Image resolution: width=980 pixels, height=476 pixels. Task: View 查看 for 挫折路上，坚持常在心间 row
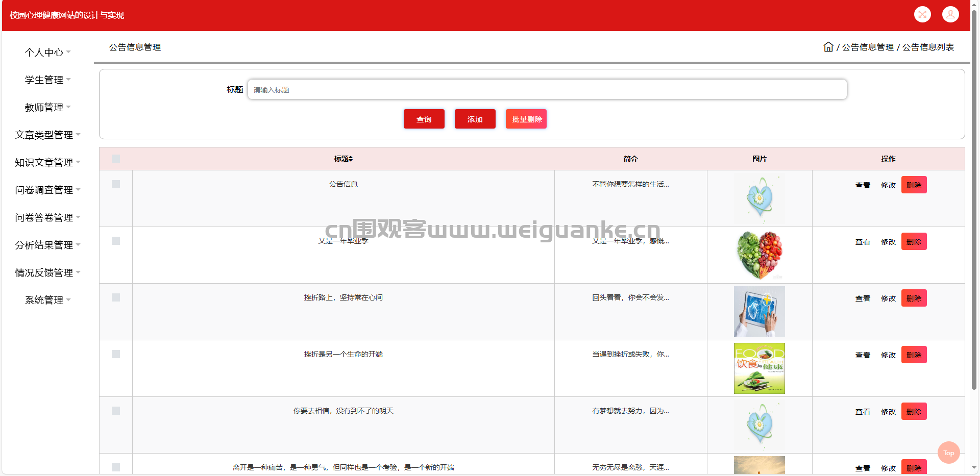point(863,298)
